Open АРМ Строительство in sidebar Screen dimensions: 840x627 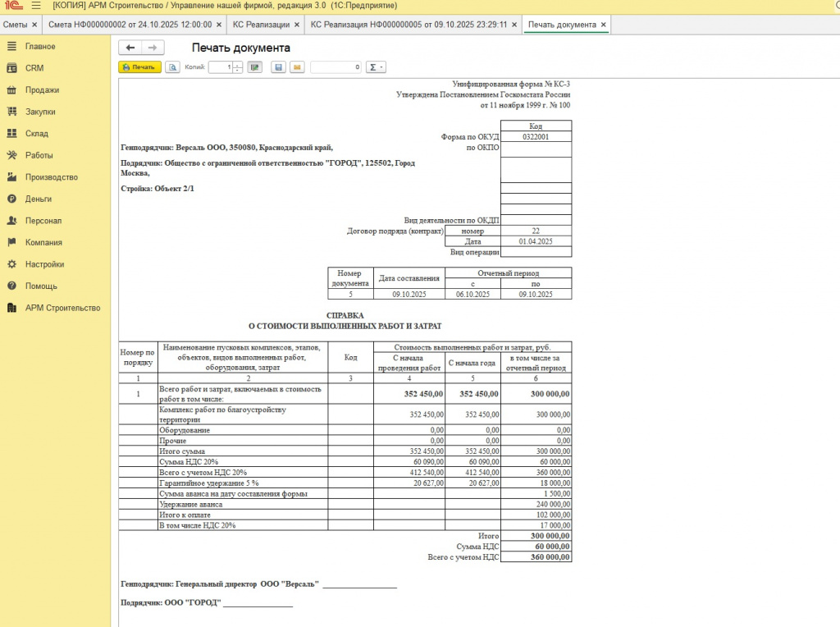[62, 308]
